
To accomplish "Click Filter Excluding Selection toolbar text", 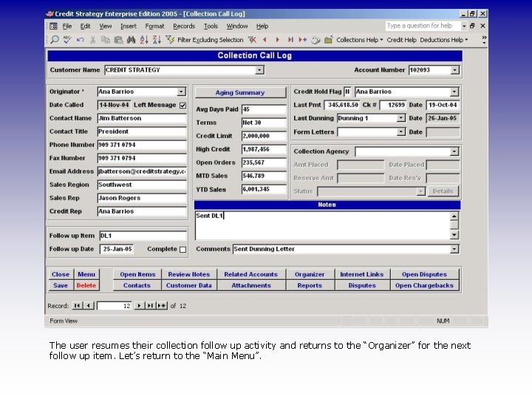I will [x=211, y=40].
